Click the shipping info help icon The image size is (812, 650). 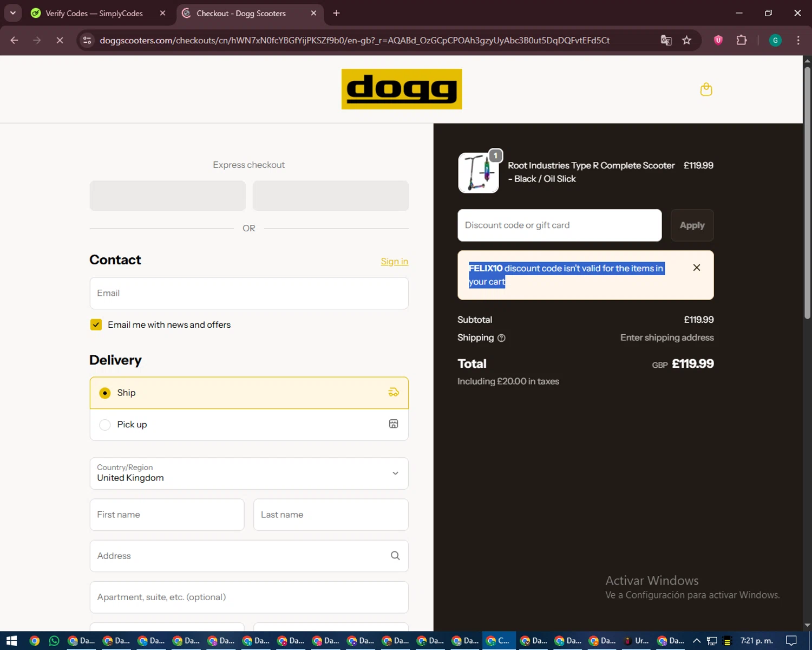pyautogui.click(x=501, y=338)
